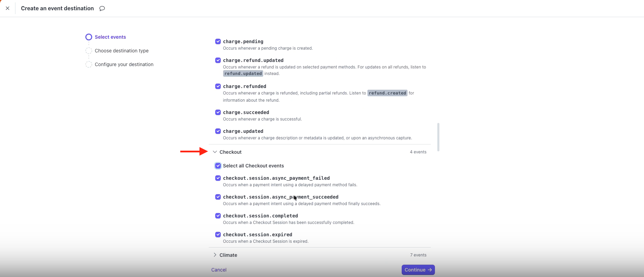Image resolution: width=644 pixels, height=277 pixels.
Task: Uncheck checkout.session.expired event
Action: click(218, 235)
